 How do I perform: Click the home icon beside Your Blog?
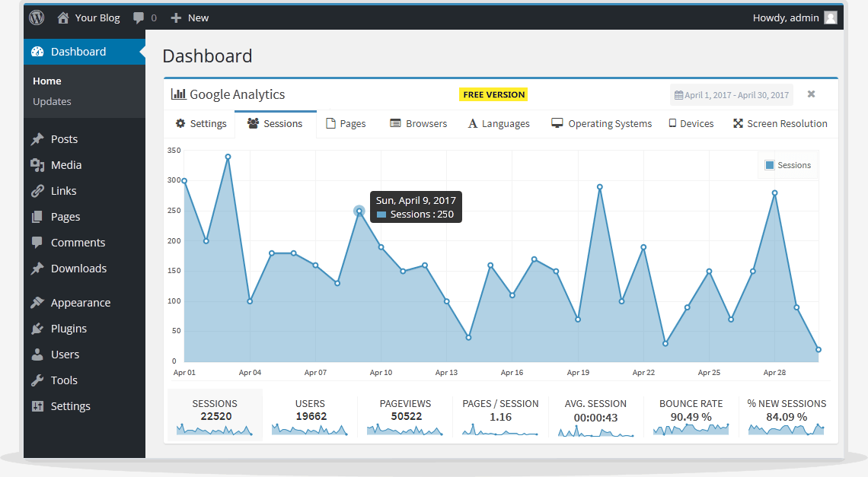coord(63,17)
